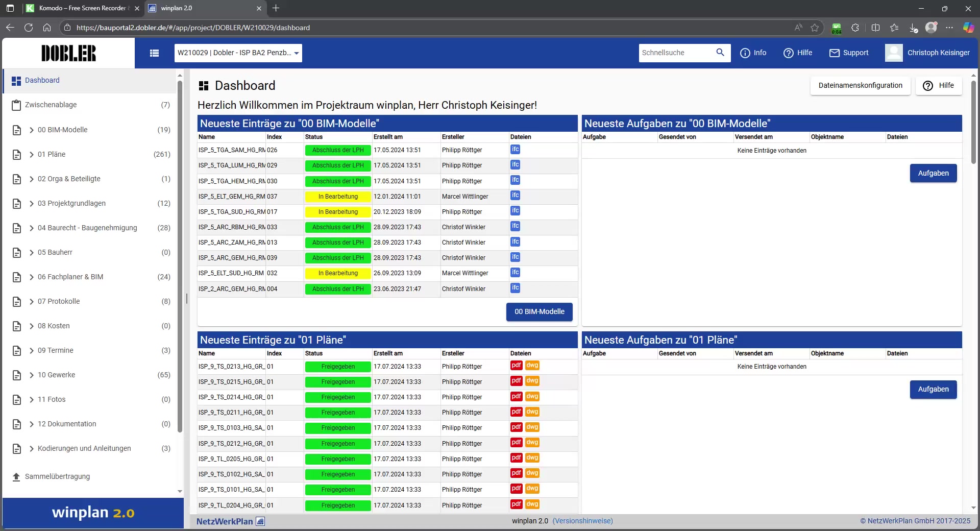Toggle the sidebar hamburger menu icon
The image size is (980, 531).
154,53
